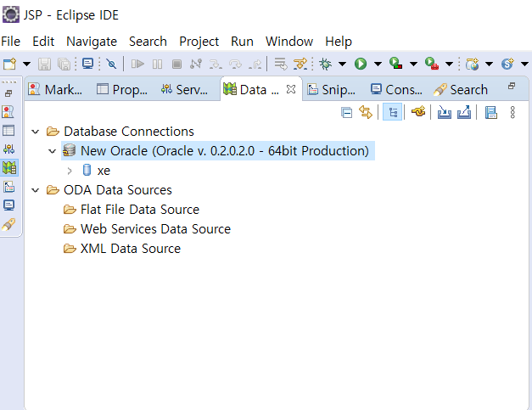
Task: Open the Help menu
Action: pyautogui.click(x=339, y=42)
